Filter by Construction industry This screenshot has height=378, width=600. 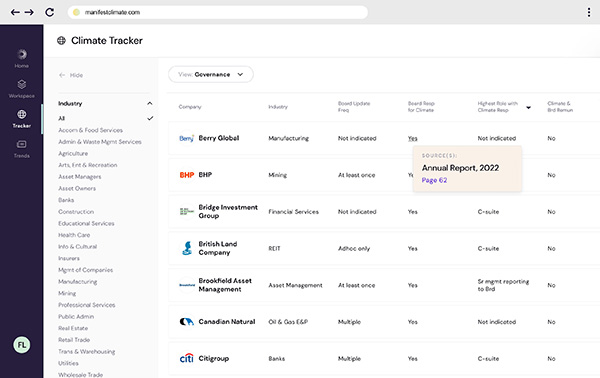tap(76, 212)
